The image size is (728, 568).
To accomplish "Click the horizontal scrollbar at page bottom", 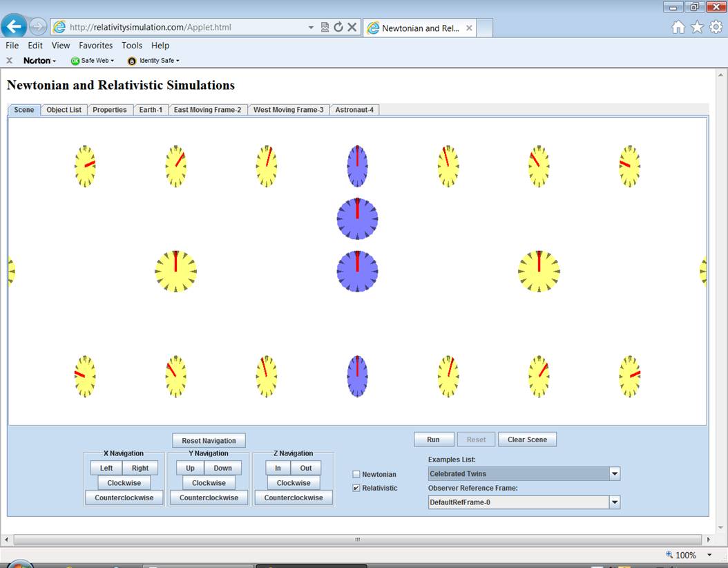I will [x=357, y=540].
